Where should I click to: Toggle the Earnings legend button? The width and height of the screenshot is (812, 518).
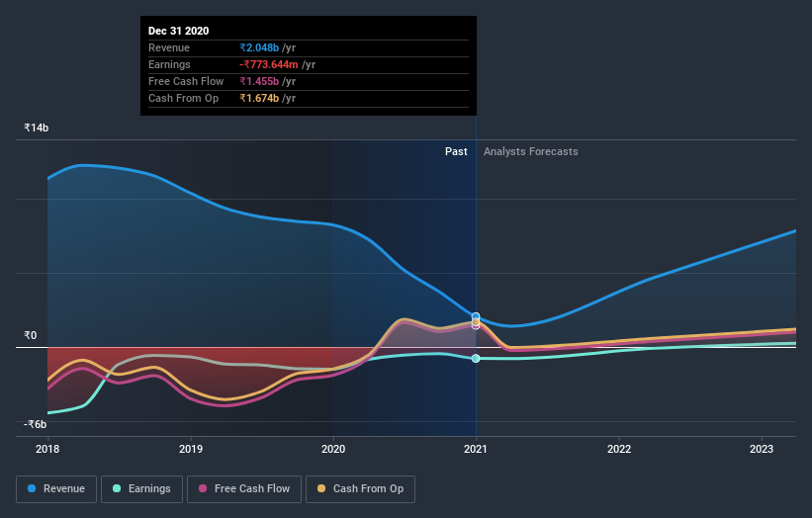141,489
